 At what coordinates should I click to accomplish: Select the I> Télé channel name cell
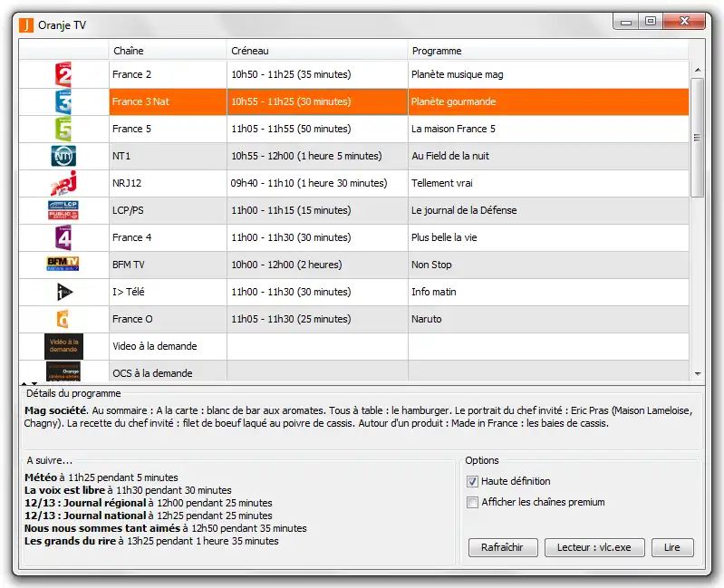(x=168, y=292)
